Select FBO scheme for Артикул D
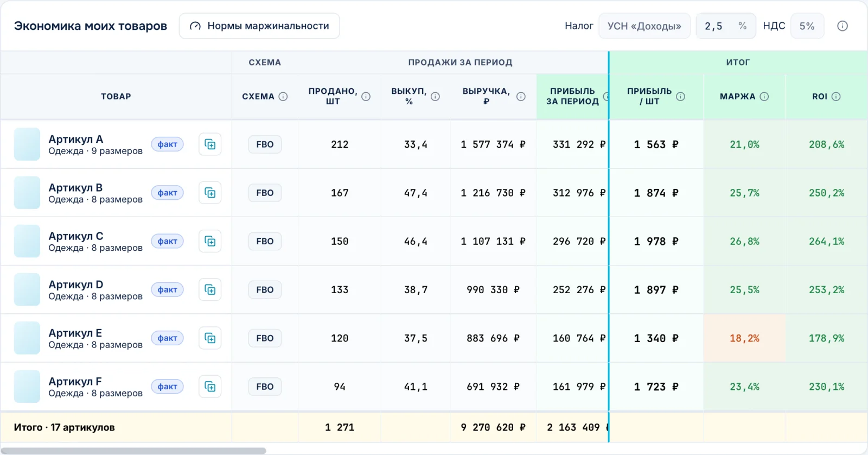868x455 pixels. coord(265,289)
